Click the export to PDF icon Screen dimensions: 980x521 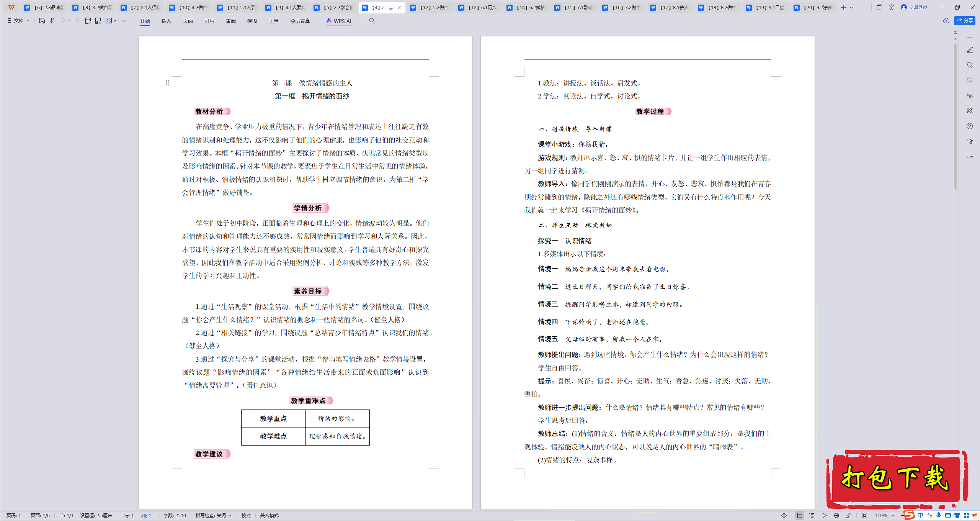[x=88, y=21]
